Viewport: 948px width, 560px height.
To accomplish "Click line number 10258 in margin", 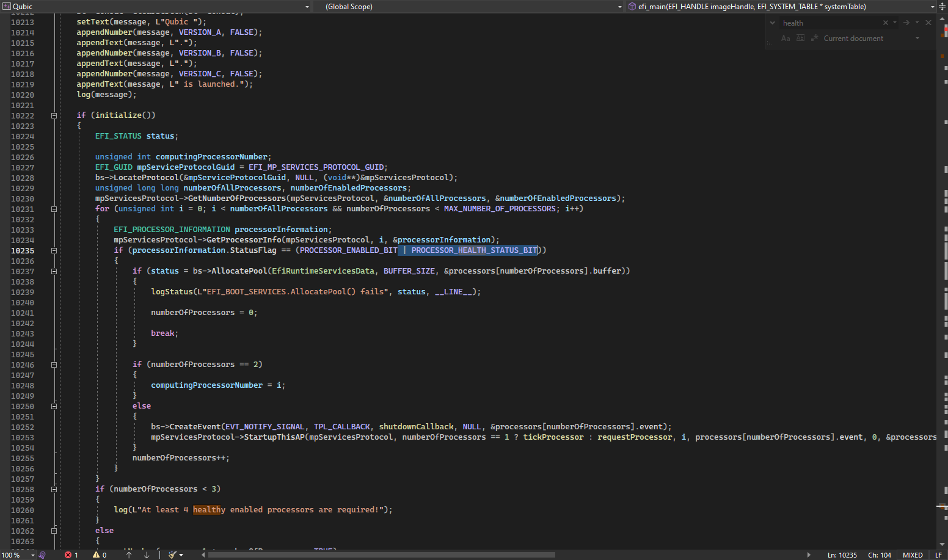I will click(x=23, y=490).
